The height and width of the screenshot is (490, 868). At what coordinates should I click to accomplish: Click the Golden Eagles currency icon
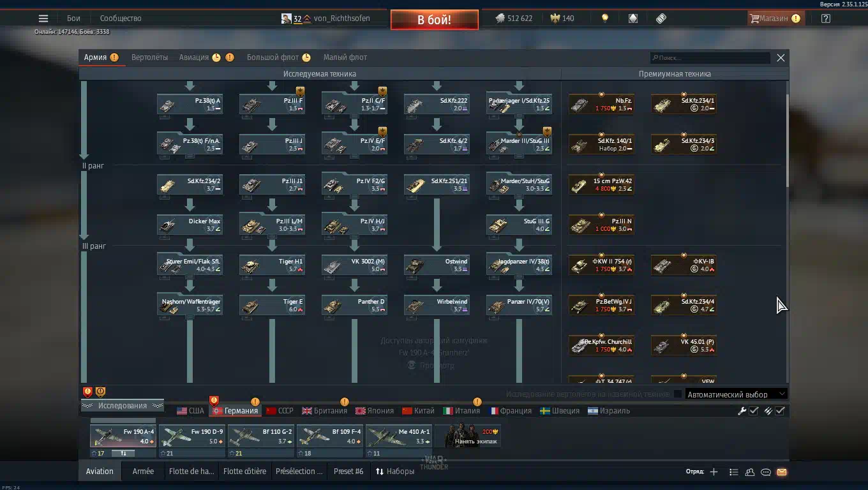click(x=554, y=19)
